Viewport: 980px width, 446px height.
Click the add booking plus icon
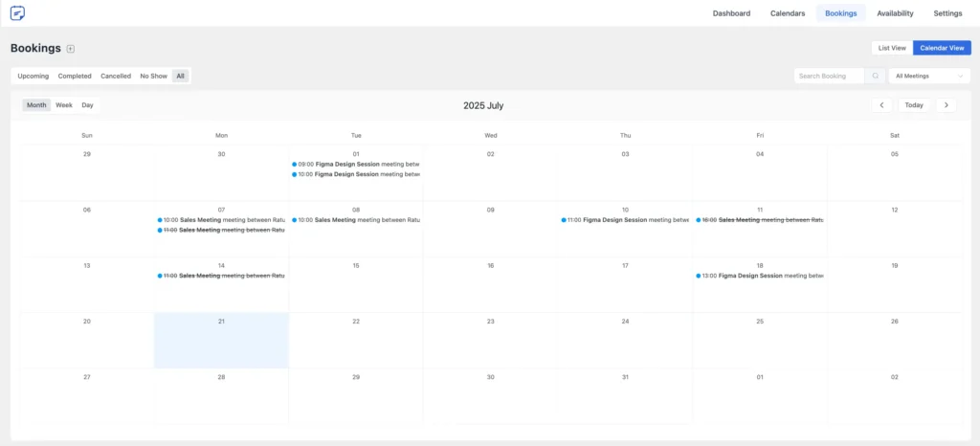tap(71, 49)
